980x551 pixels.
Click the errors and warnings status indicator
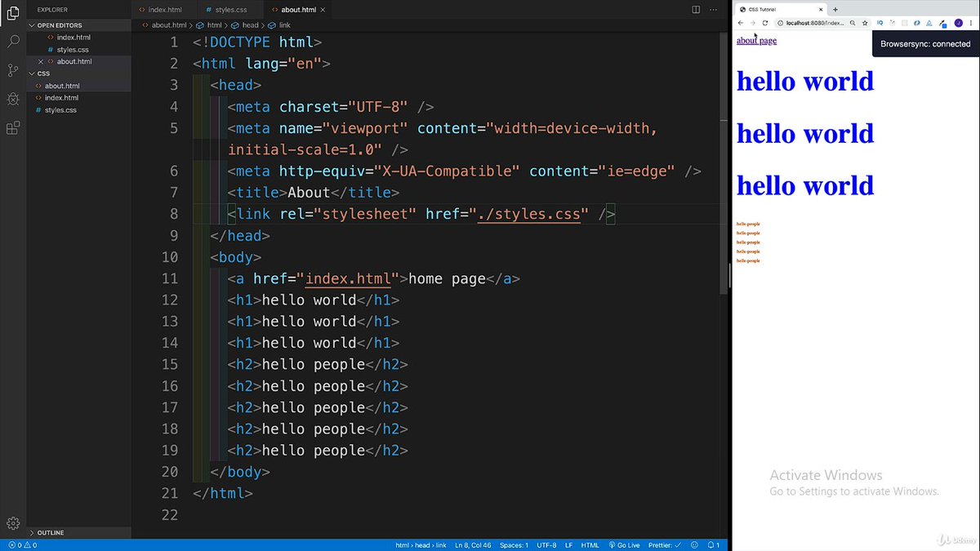pyautogui.click(x=22, y=544)
